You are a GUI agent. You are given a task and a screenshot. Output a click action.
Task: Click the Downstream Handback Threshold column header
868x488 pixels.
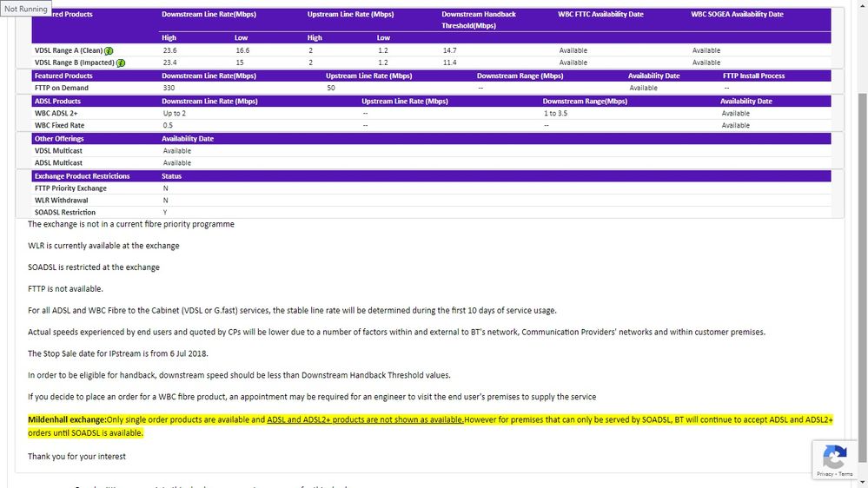[x=478, y=20]
